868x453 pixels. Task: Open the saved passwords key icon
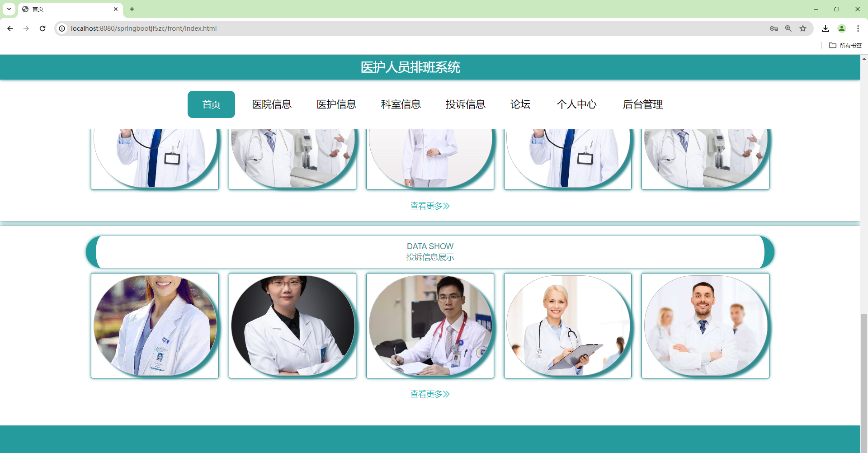point(774,28)
